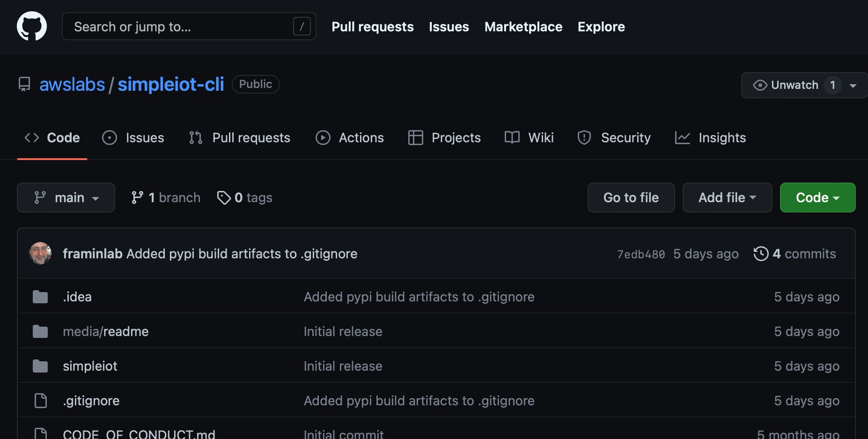Open the Insights tab

710,138
